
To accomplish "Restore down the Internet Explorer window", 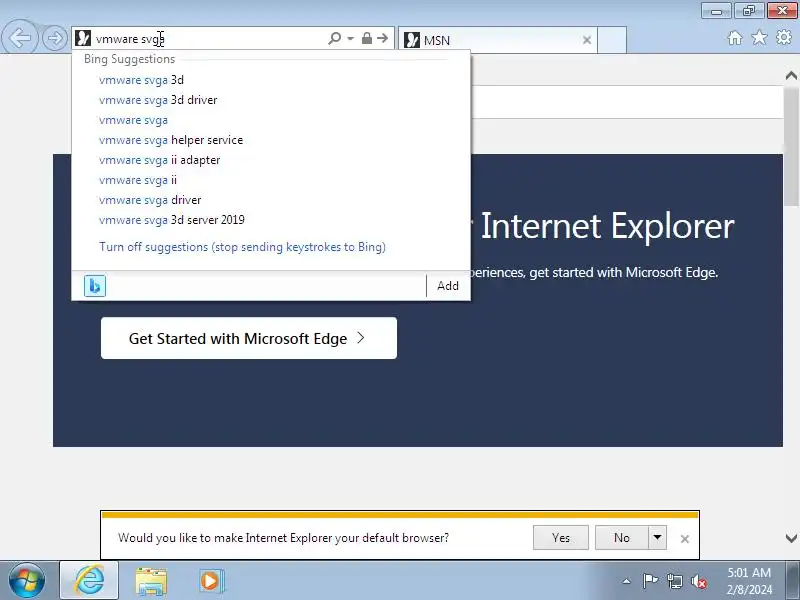I will pos(748,10).
